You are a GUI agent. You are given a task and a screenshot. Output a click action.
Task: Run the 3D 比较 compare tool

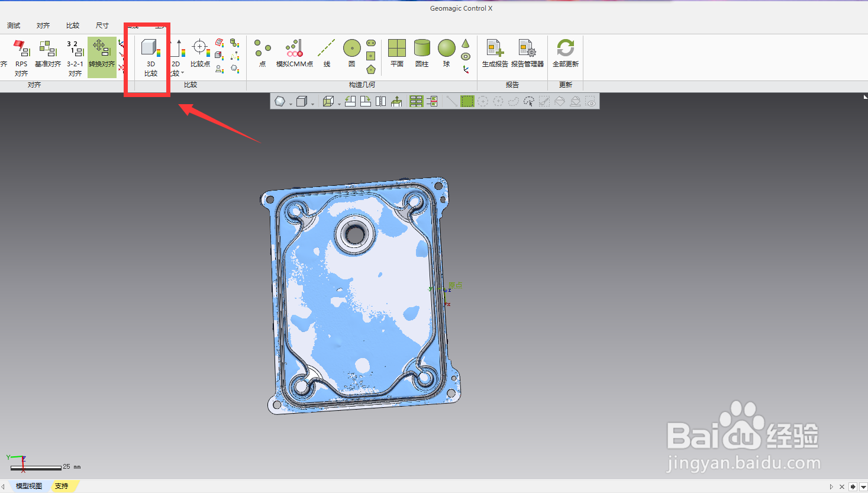pos(151,58)
